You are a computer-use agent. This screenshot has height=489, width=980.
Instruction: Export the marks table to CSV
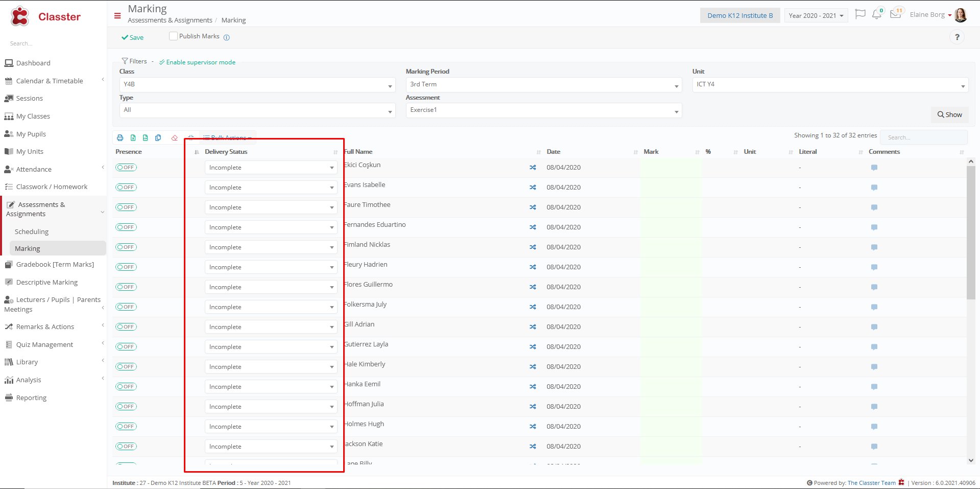tap(146, 137)
